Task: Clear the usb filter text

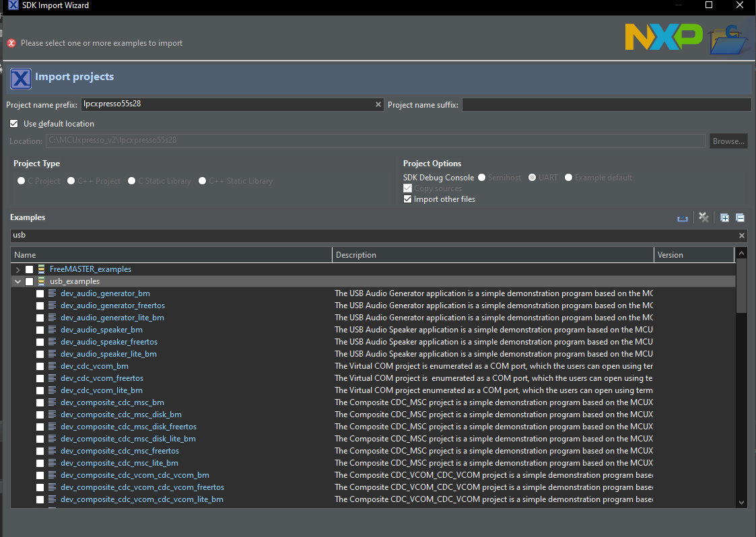Action: (x=742, y=236)
